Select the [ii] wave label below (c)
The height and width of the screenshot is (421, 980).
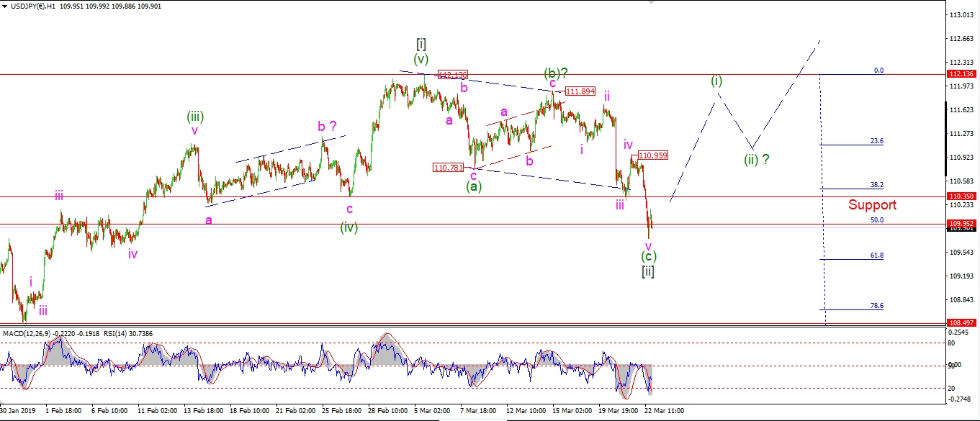[x=648, y=271]
